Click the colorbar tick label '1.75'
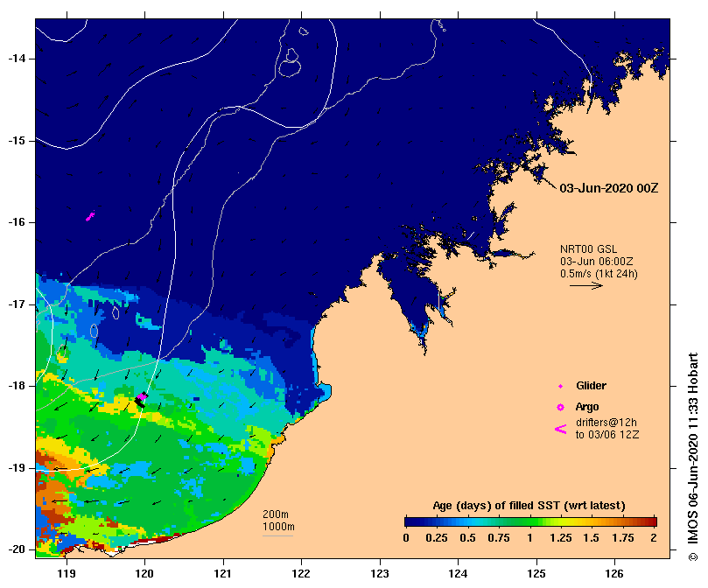Screen dimensions: 708x588 (x=623, y=538)
